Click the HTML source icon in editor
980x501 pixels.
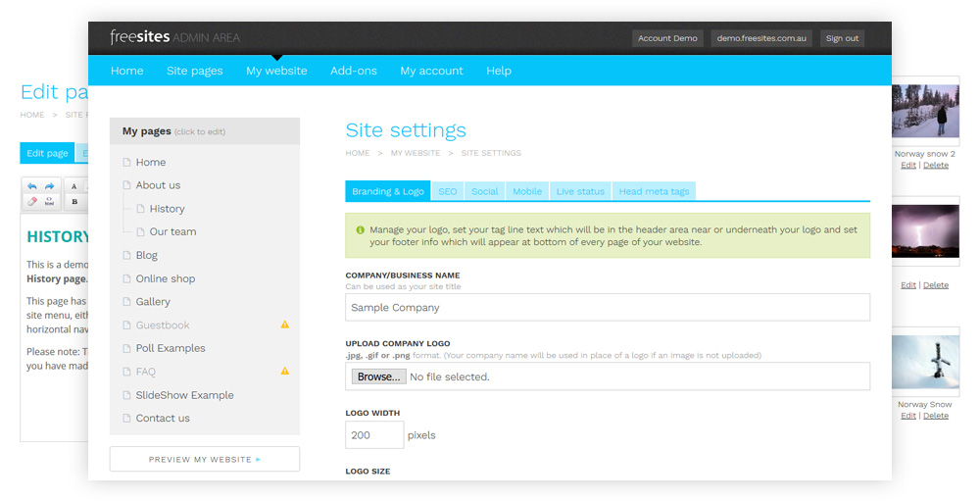(x=49, y=201)
